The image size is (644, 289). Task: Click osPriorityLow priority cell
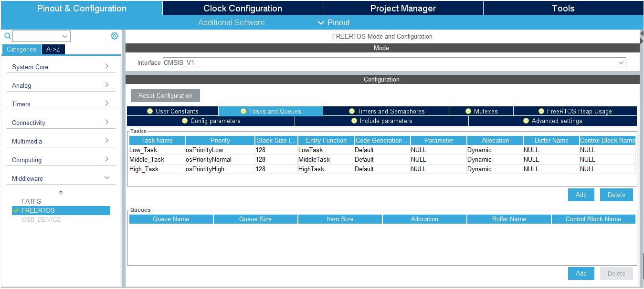pyautogui.click(x=220, y=150)
